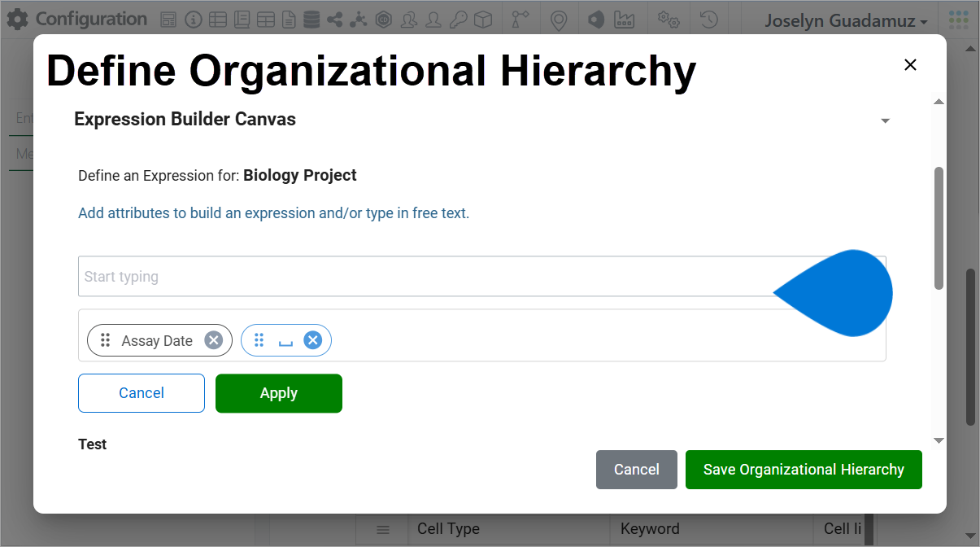Open the history clock icon in toolbar
Viewport: 980px width, 547px height.
click(709, 20)
